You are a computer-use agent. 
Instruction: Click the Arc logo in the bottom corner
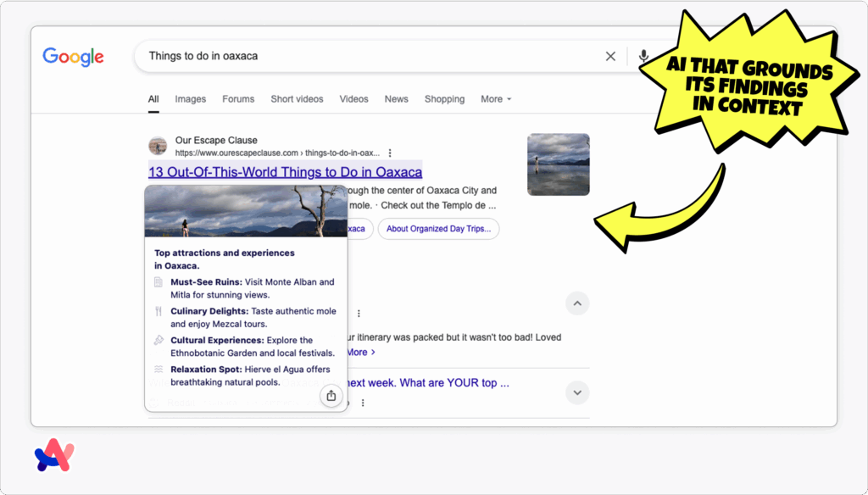54,456
